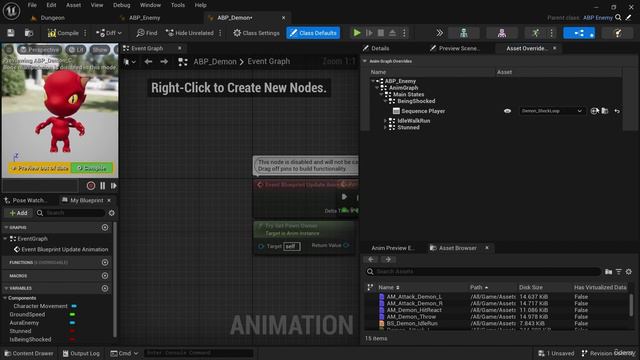This screenshot has height=360, width=640.
Task: Click AuraEnemy variable blue type pill
Action: [72, 323]
